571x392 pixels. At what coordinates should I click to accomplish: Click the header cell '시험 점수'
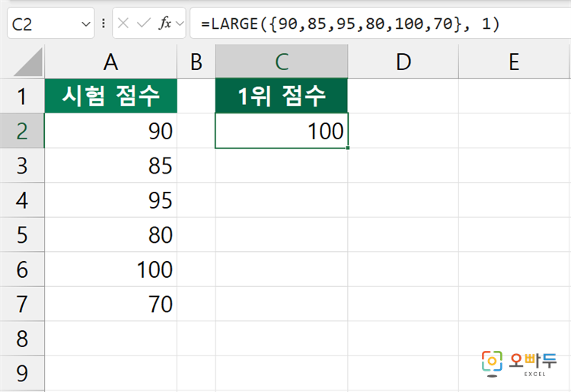(x=110, y=96)
